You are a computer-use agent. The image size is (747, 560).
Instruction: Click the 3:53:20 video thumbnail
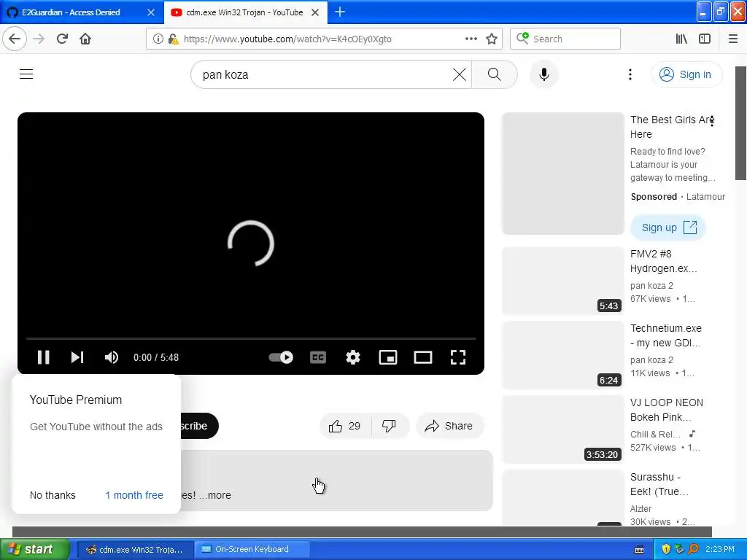click(x=563, y=429)
